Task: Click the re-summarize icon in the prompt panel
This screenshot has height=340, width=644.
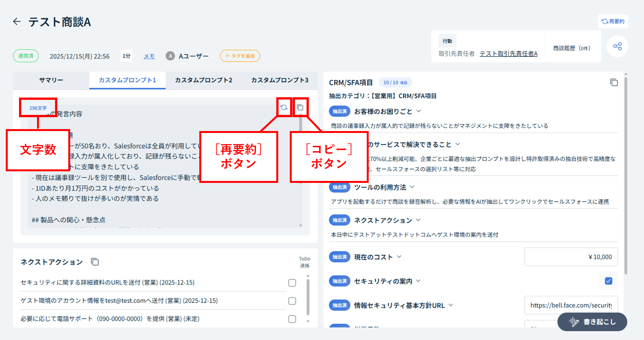Action: 284,108
